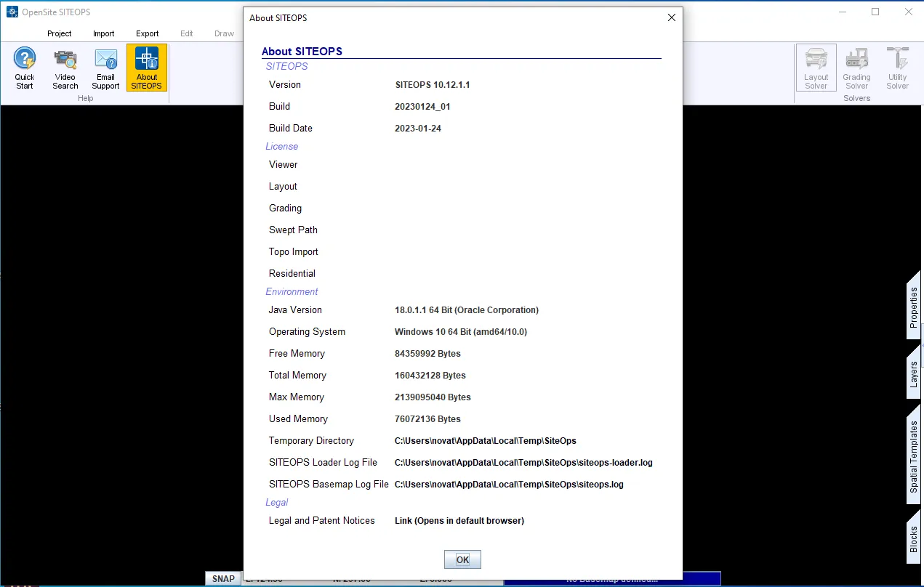Select the Basemap siteops.log file path
The height and width of the screenshot is (587, 924).
pos(509,485)
